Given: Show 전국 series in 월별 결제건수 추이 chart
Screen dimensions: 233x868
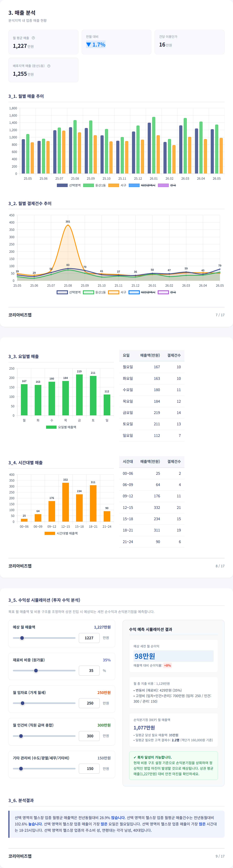Looking at the screenshot, I should pos(167,292).
